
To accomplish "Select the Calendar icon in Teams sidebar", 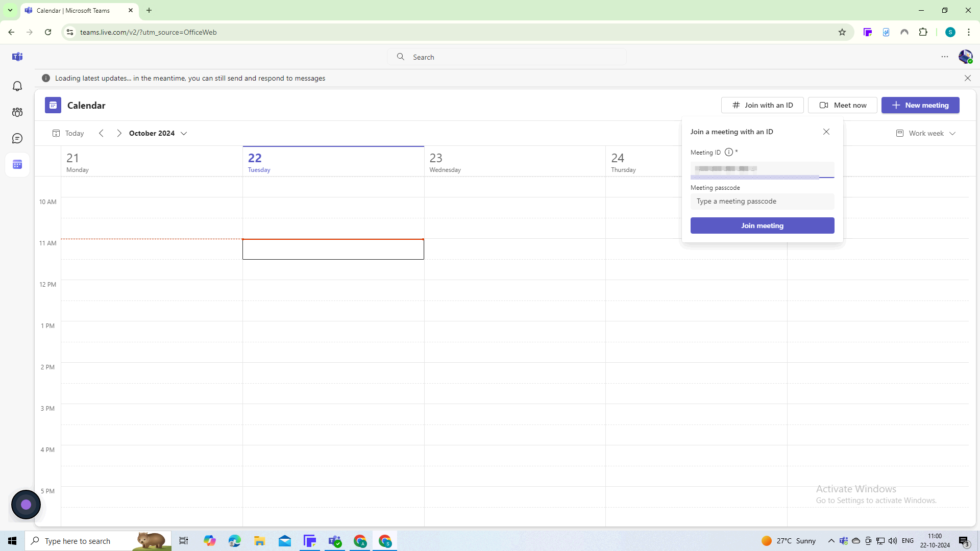I will pos(17,164).
